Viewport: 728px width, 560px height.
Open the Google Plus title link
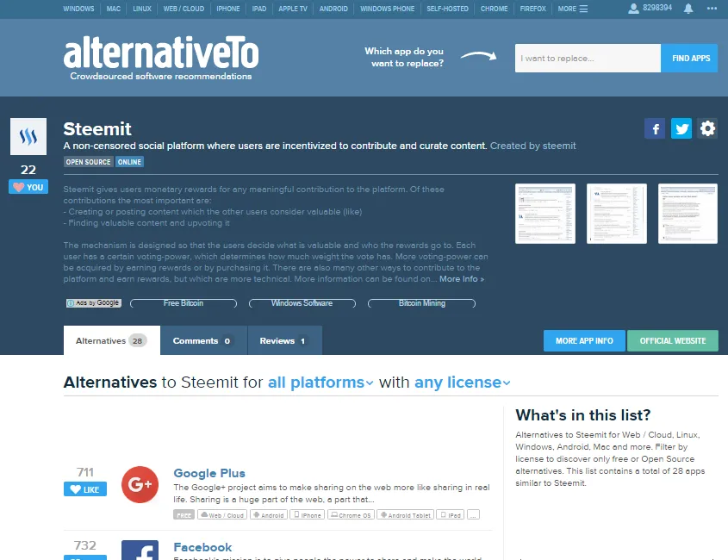209,473
